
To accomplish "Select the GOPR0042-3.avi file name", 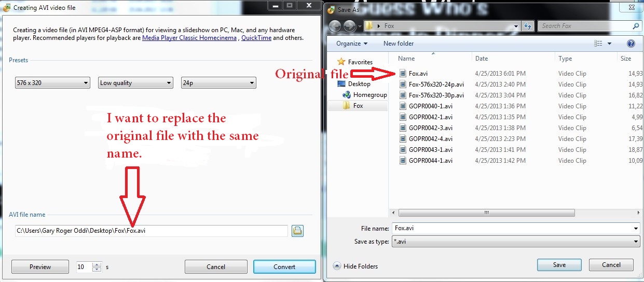I will click(431, 128).
